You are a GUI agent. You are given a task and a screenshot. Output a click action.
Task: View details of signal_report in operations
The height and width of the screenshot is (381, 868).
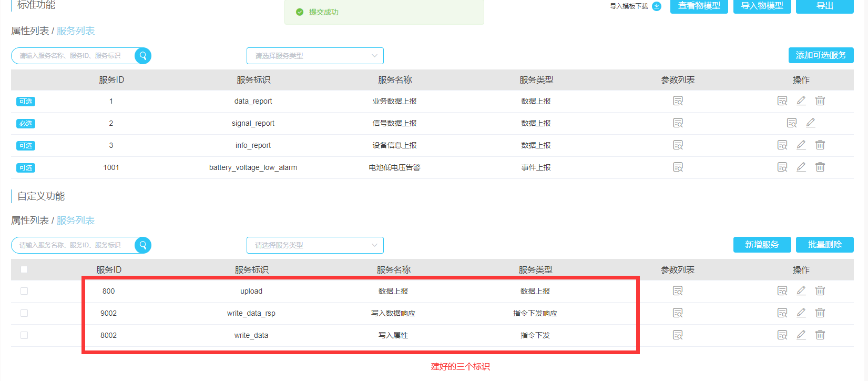point(792,123)
